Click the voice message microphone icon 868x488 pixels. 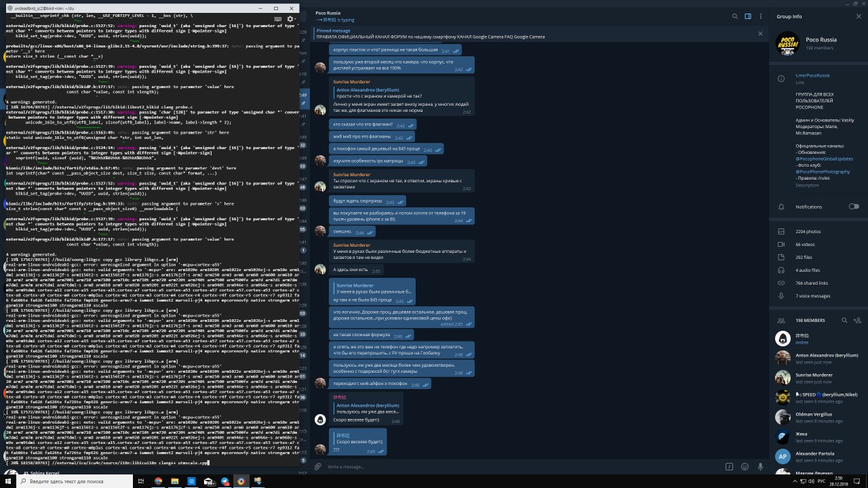[760, 466]
